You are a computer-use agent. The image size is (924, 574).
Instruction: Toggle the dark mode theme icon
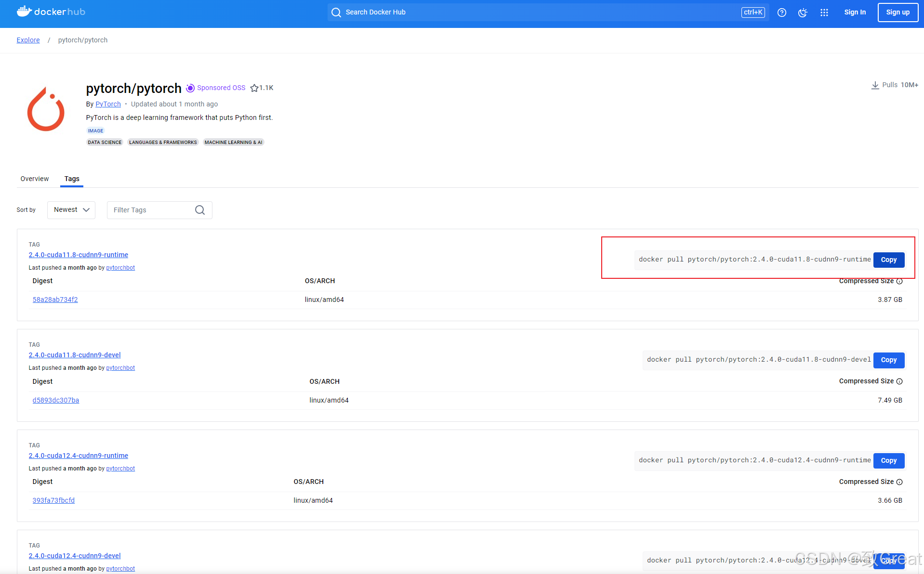tap(803, 13)
